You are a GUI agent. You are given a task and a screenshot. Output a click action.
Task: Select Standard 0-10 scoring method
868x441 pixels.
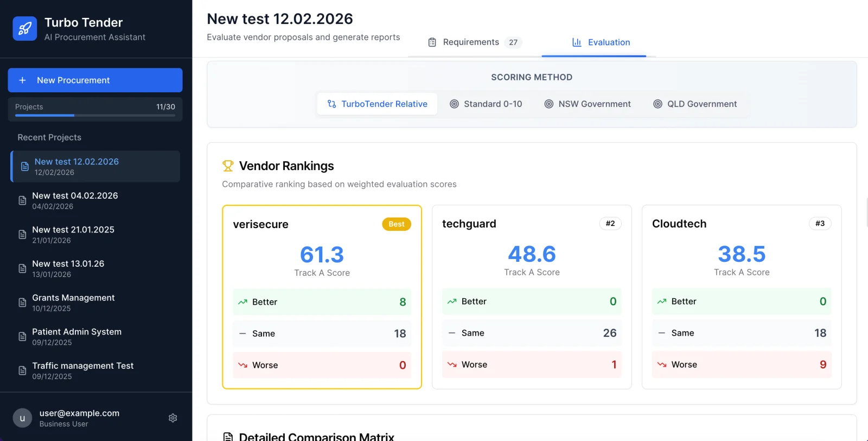(x=486, y=104)
